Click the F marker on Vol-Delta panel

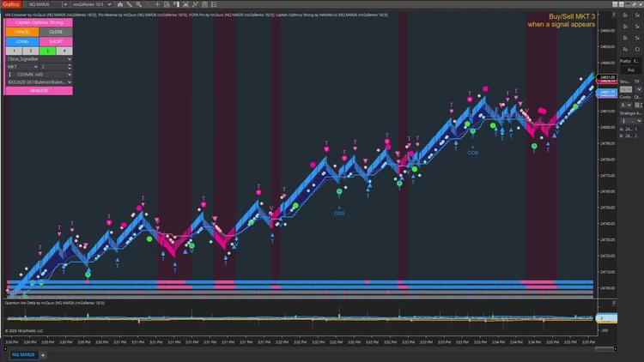[614, 304]
